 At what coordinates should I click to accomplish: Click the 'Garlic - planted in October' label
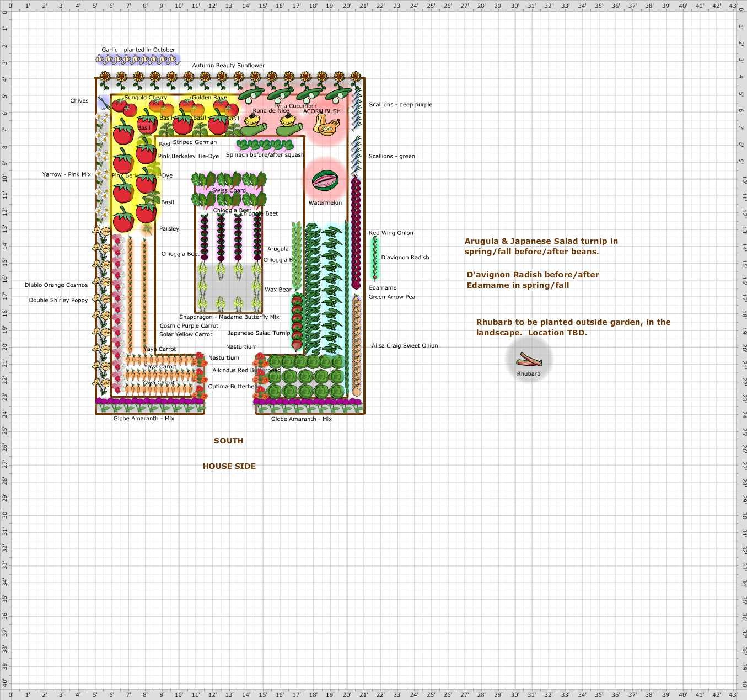[138, 50]
